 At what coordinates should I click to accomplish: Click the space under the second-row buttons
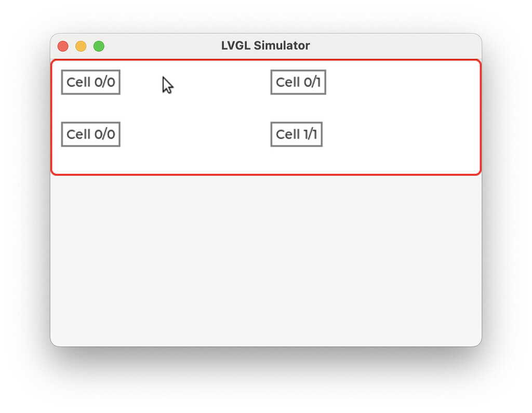[156, 161]
